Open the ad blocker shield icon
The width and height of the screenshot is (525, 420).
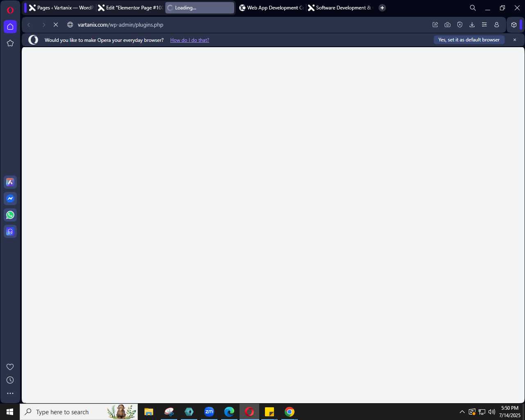460,25
